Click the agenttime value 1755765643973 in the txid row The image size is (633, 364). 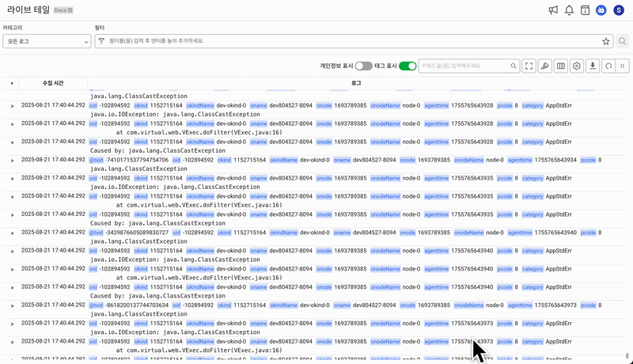pos(555,305)
